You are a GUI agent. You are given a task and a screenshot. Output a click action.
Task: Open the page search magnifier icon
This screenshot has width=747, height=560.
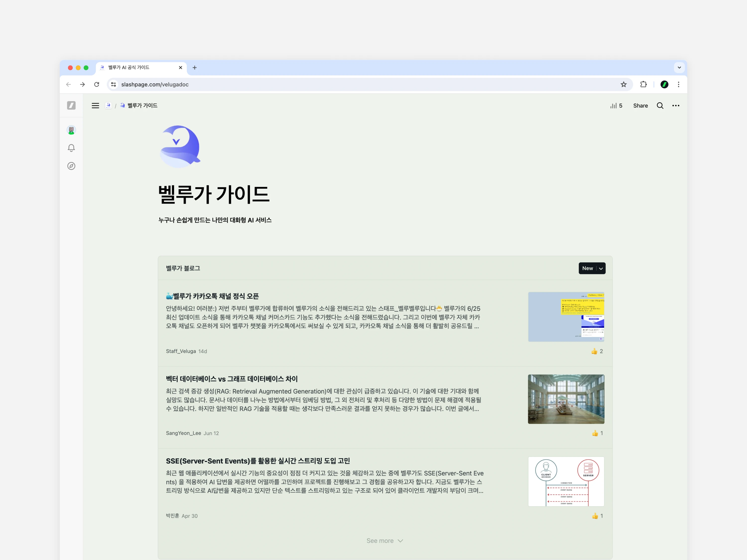click(x=660, y=106)
